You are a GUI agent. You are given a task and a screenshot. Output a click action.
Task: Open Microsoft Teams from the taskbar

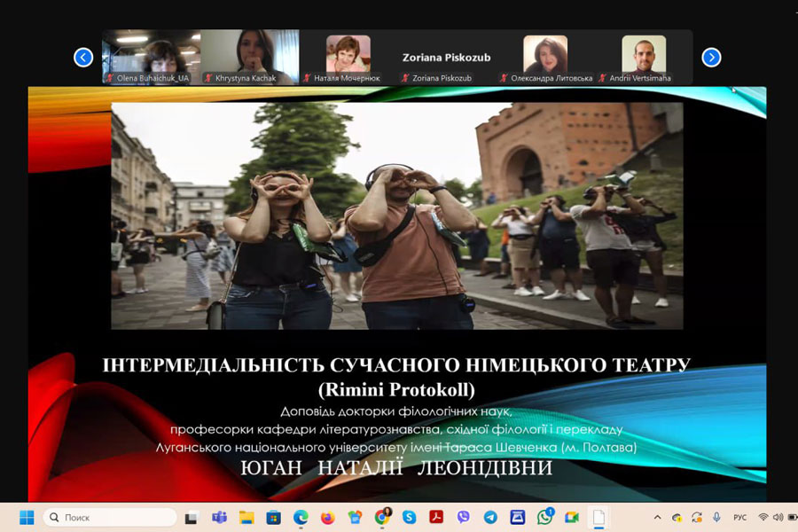click(219, 518)
